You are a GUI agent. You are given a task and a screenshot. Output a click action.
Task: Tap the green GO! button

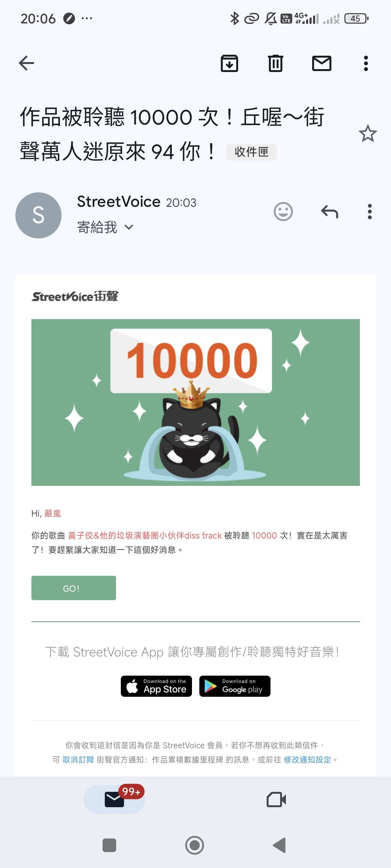(x=73, y=588)
